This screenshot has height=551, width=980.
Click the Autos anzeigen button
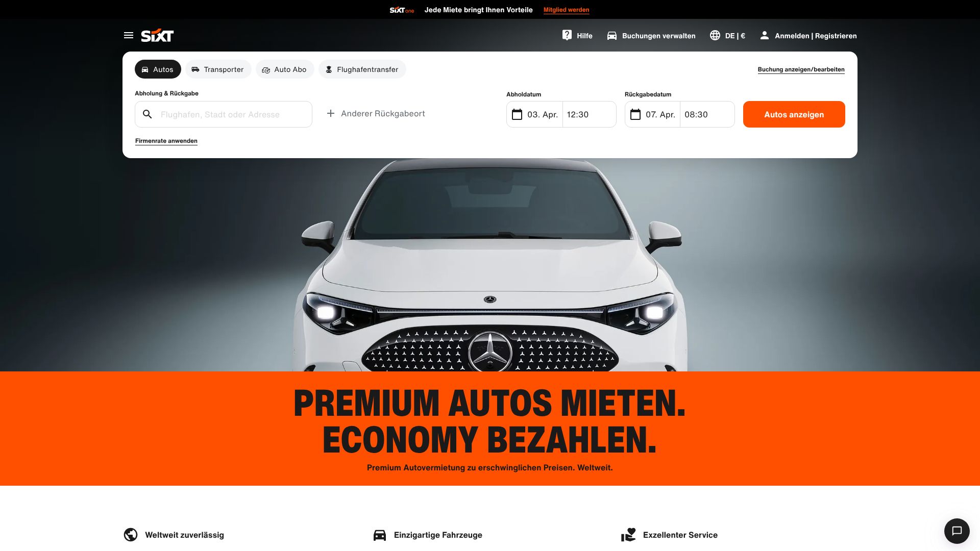794,114
